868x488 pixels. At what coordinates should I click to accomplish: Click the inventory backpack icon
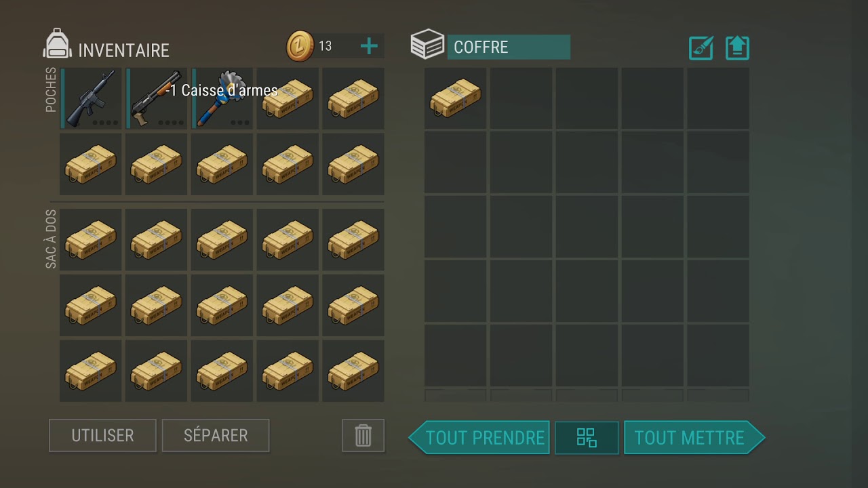pos(58,45)
